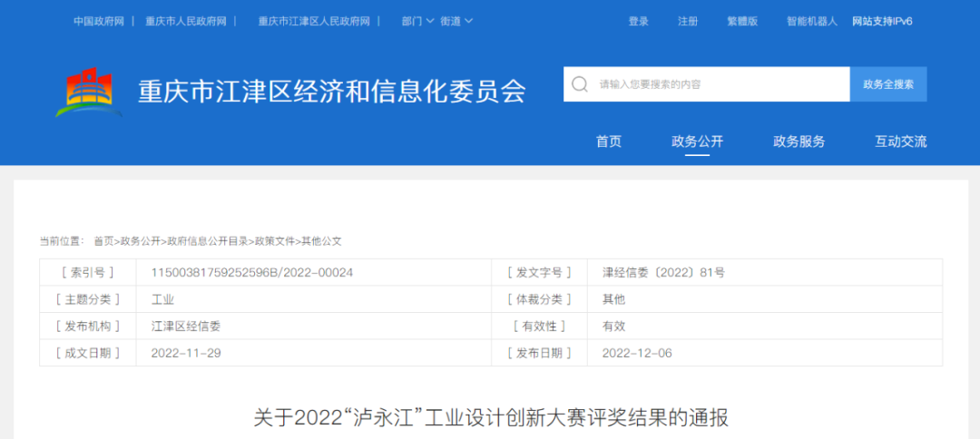Click the 有效性 label cell
The image size is (980, 439).
[x=540, y=326]
